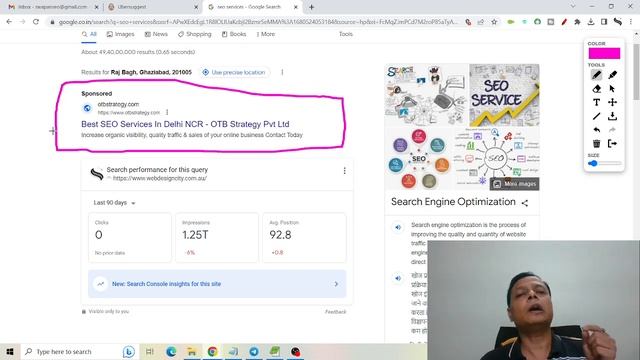
Task: Go back to previous page
Action: click(9, 22)
